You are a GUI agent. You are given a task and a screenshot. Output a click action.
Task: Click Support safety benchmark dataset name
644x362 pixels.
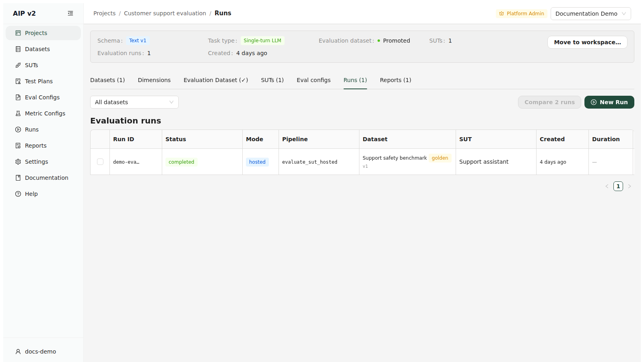(x=394, y=158)
